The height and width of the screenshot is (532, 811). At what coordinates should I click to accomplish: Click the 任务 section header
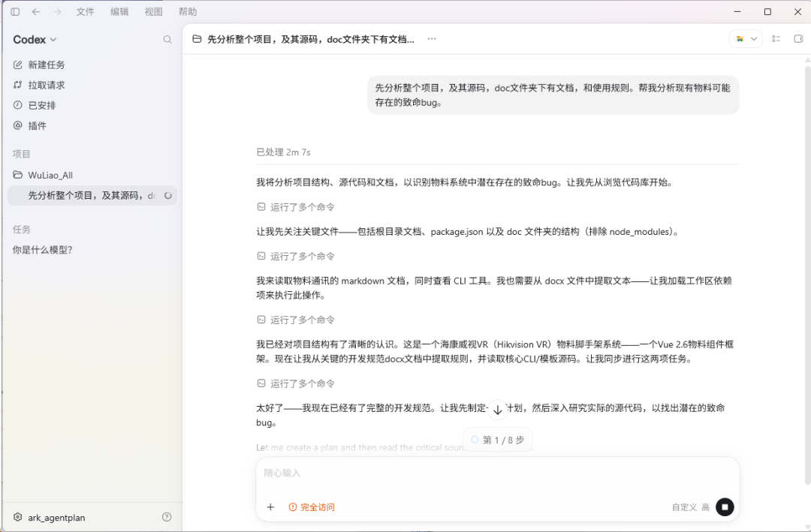(21, 229)
